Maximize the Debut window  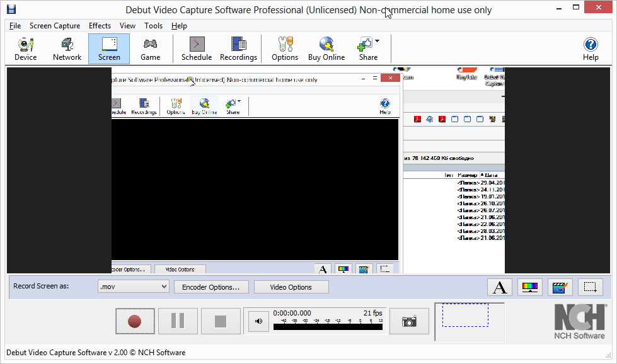pos(576,7)
